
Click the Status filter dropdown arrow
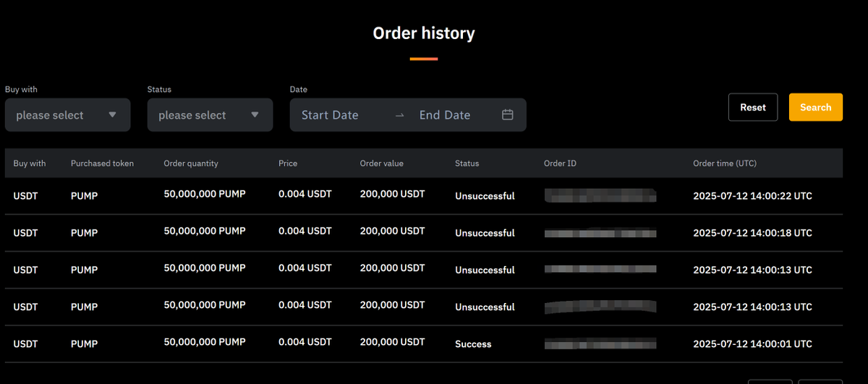[x=255, y=115]
